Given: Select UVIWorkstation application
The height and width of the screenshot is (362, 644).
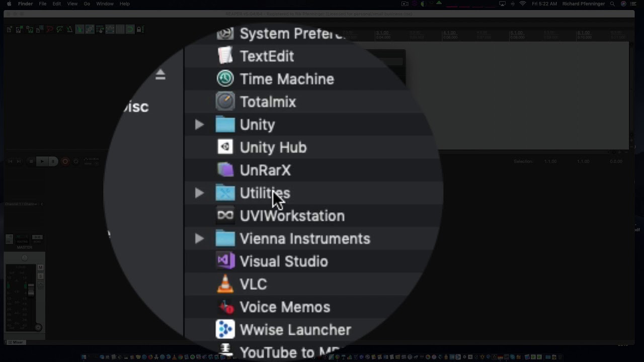Looking at the screenshot, I should tap(280, 216).
